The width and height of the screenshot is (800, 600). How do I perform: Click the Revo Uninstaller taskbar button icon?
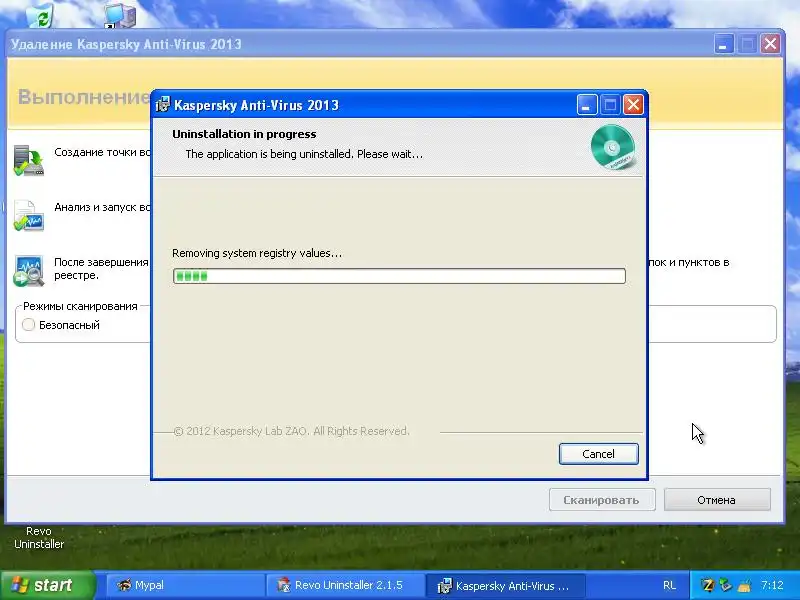tap(284, 585)
